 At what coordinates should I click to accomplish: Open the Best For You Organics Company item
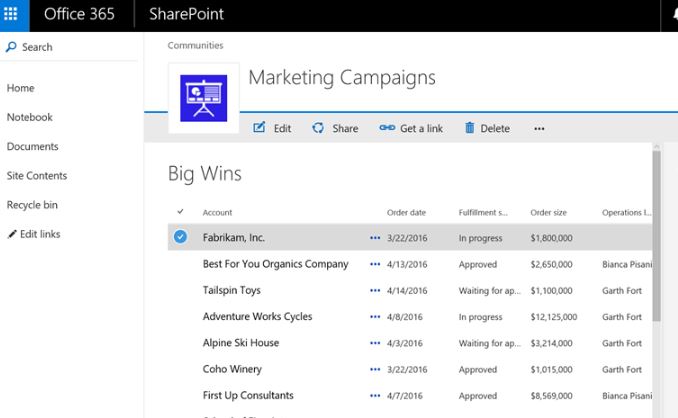point(275,264)
